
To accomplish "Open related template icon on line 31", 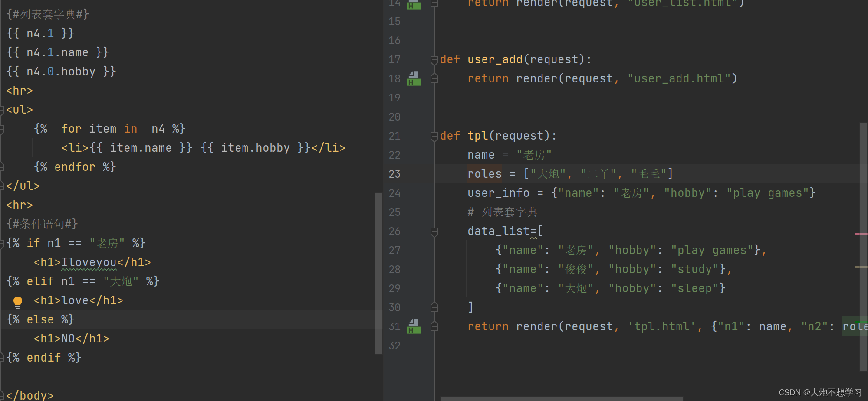I will (414, 326).
